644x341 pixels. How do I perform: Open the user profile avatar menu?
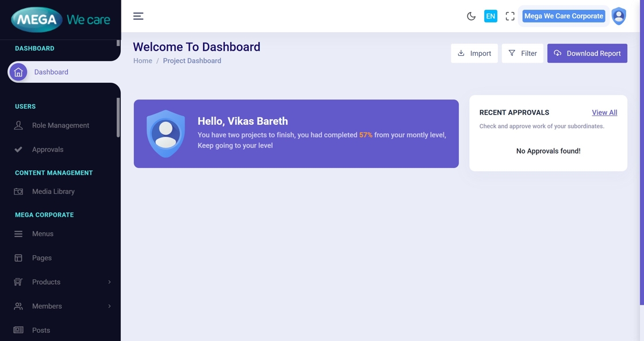(619, 16)
